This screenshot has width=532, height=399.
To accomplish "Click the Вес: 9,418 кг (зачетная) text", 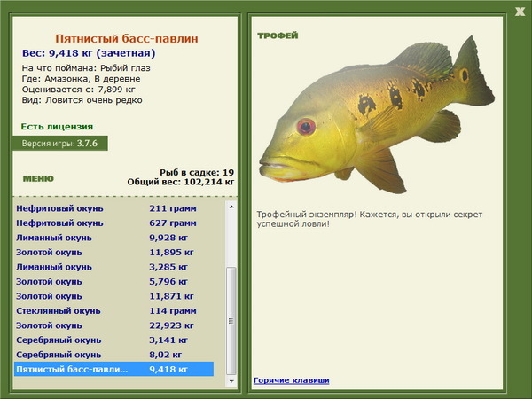I will coord(89,53).
